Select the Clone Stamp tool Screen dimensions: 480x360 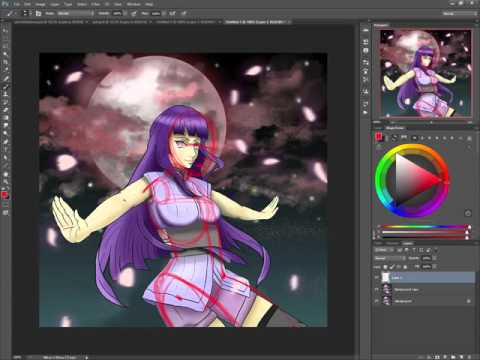[x=6, y=94]
